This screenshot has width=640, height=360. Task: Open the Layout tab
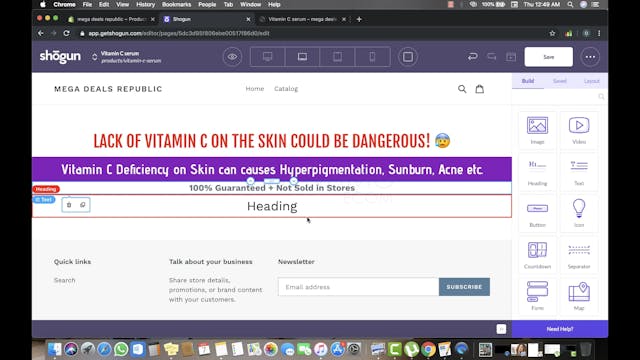tap(591, 81)
